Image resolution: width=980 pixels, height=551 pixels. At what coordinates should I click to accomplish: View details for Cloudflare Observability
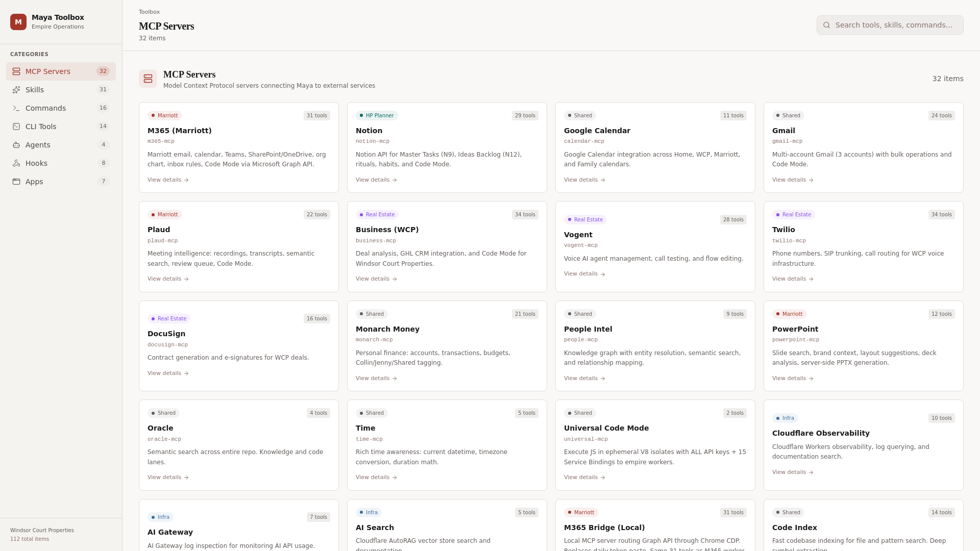(x=793, y=472)
